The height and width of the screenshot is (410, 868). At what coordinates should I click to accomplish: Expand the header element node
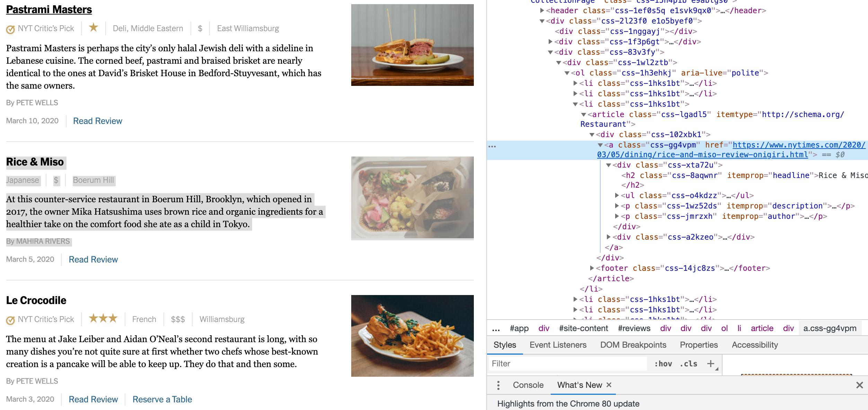(x=542, y=11)
